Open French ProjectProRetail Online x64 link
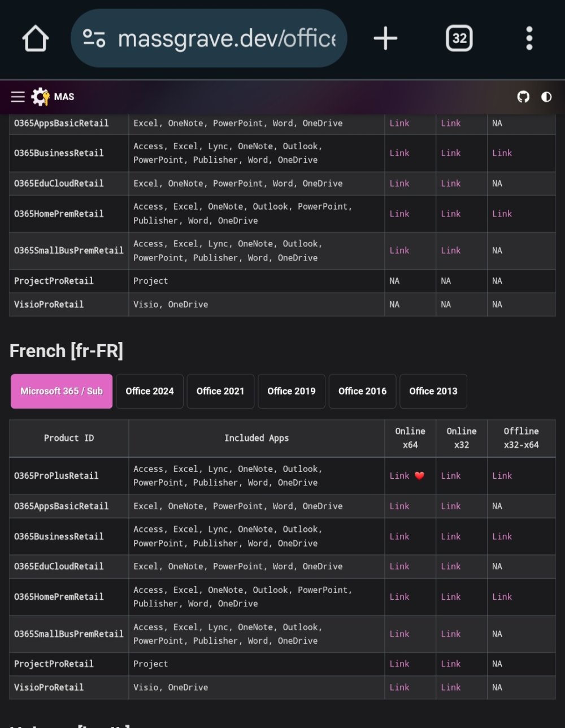The height and width of the screenshot is (728, 565). coord(399,664)
